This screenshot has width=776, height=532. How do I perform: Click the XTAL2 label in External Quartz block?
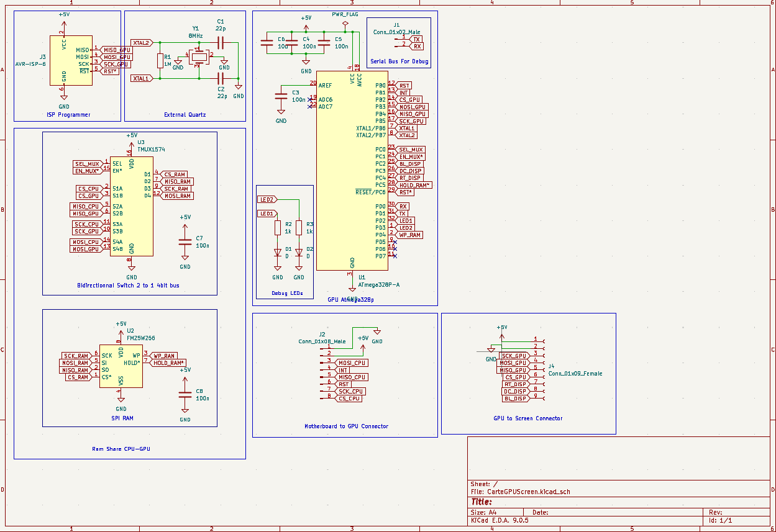(x=141, y=43)
